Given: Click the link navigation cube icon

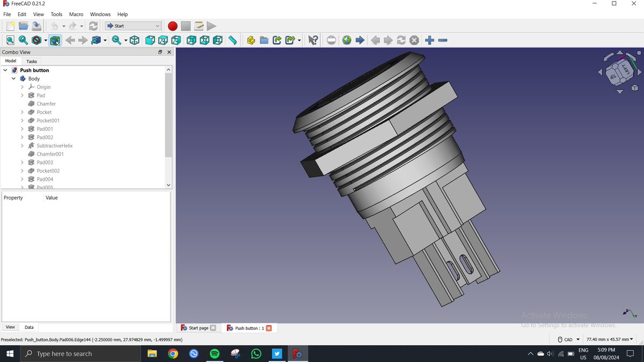Looking at the screenshot, I should tap(96, 40).
